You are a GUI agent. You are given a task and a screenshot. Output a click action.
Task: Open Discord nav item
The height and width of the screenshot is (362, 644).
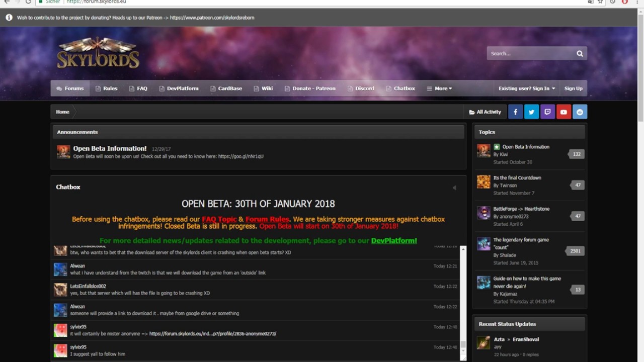click(361, 88)
